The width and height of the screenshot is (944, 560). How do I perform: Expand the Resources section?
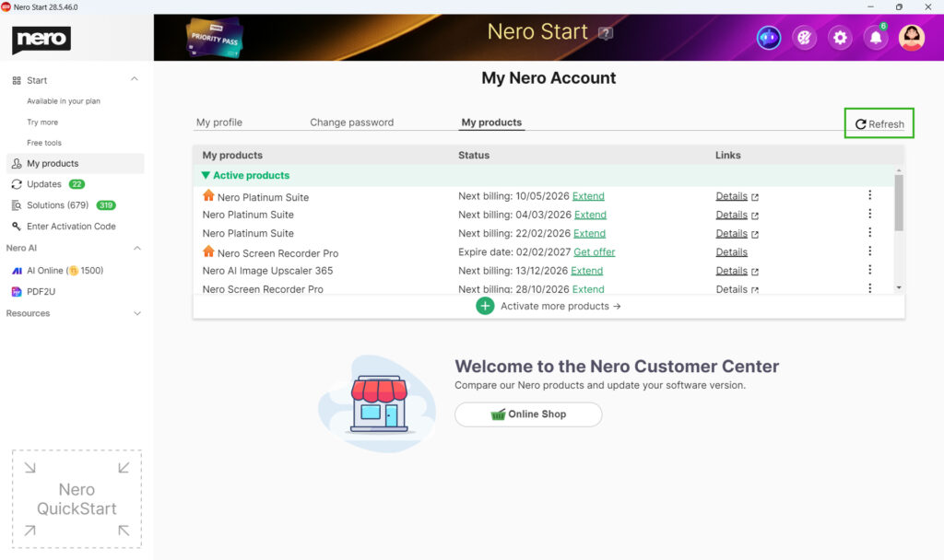(x=136, y=313)
